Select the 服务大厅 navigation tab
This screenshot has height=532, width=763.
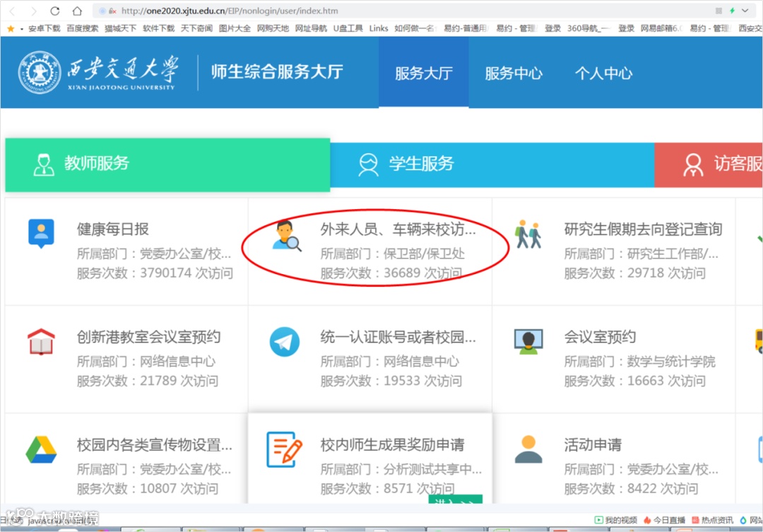[x=424, y=73]
